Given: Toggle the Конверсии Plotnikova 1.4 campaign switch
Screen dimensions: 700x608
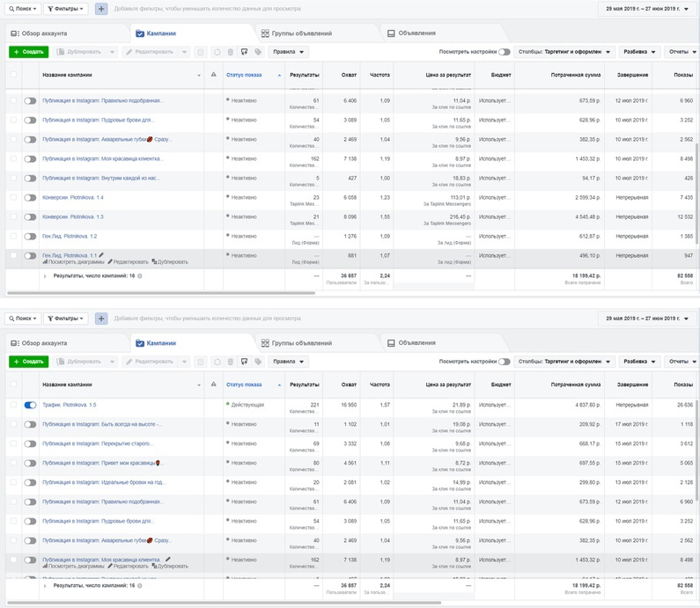Looking at the screenshot, I should [x=30, y=198].
